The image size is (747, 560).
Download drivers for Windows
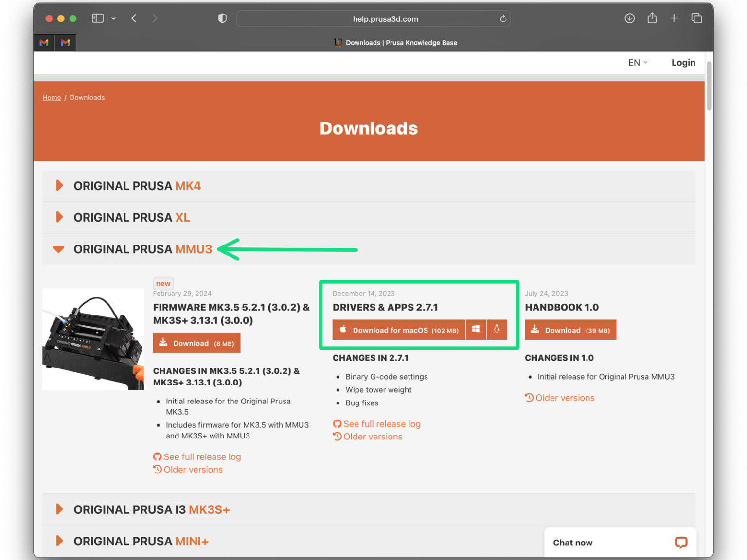tap(476, 330)
